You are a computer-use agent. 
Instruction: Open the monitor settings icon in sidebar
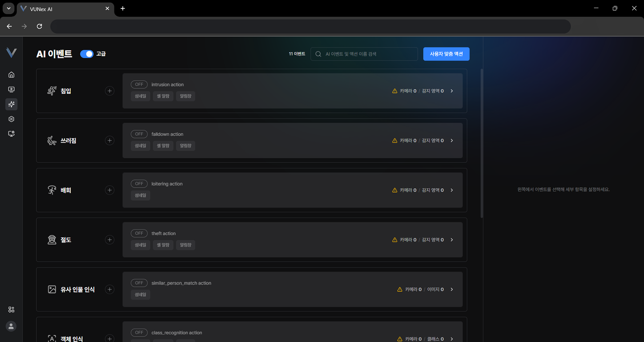[x=11, y=134]
